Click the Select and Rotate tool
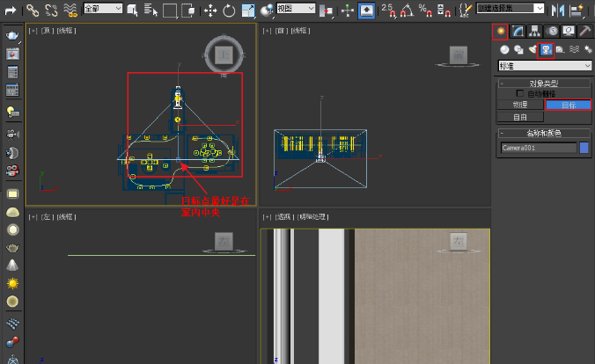 pos(230,11)
